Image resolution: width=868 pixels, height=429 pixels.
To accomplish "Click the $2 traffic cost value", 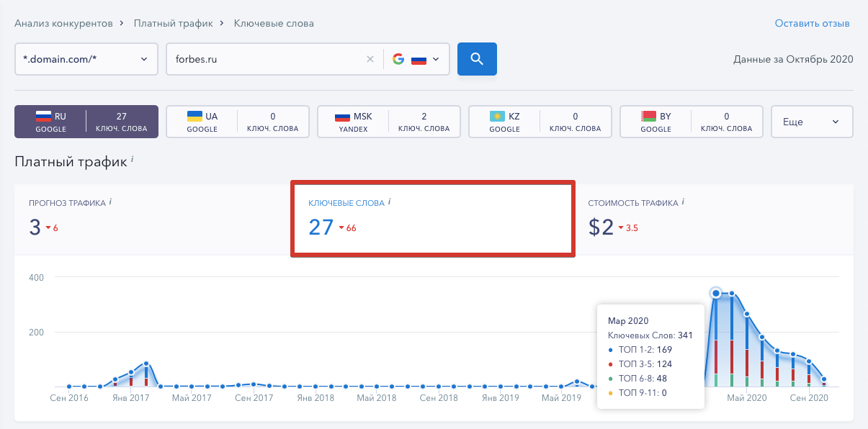I will tap(601, 227).
